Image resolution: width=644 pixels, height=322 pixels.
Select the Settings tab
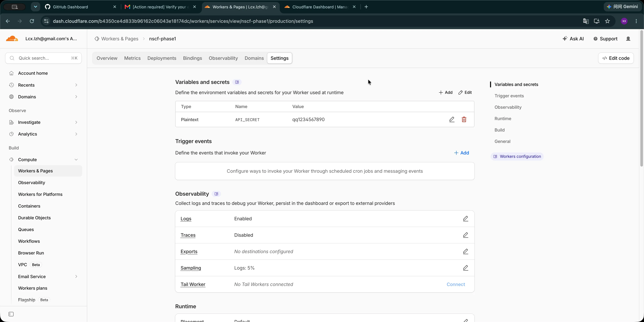[x=280, y=58]
